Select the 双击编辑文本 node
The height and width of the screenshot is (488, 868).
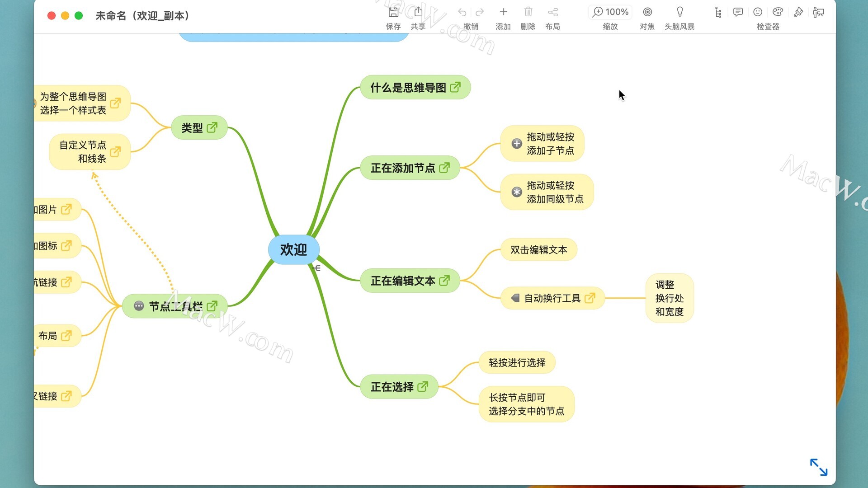[538, 250]
